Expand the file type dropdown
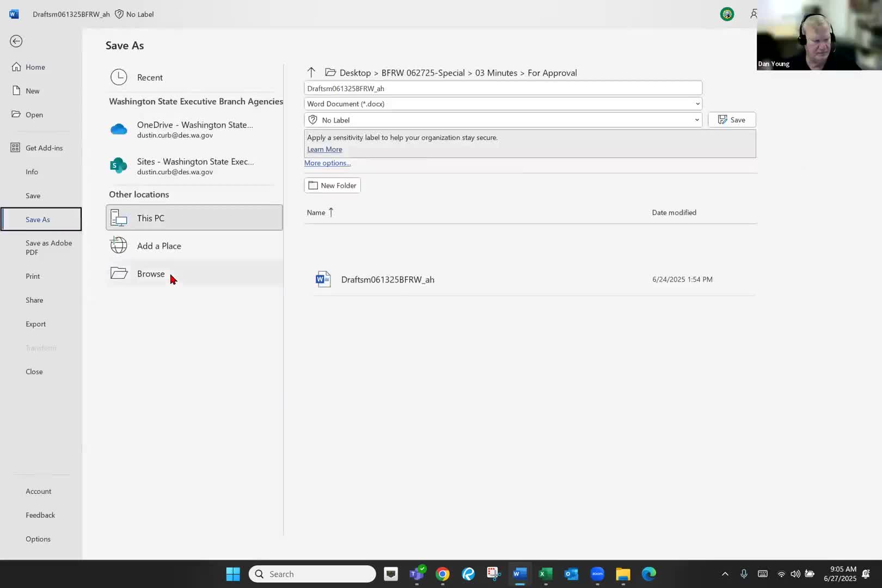This screenshot has width=882, height=588. click(697, 104)
